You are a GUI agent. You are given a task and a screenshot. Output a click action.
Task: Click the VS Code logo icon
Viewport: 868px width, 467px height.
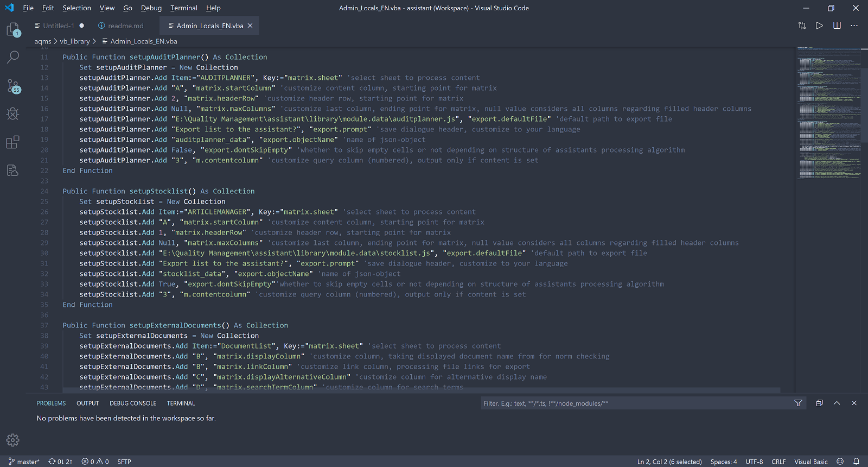coord(9,8)
